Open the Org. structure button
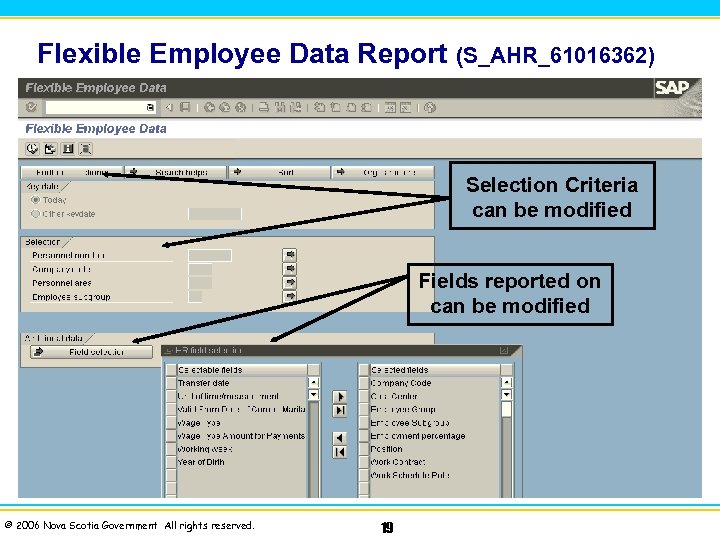 point(382,172)
